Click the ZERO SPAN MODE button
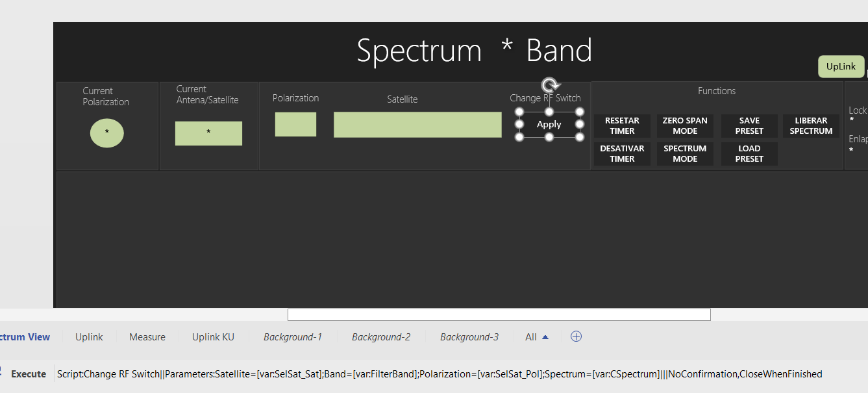868x393 pixels. (x=685, y=126)
